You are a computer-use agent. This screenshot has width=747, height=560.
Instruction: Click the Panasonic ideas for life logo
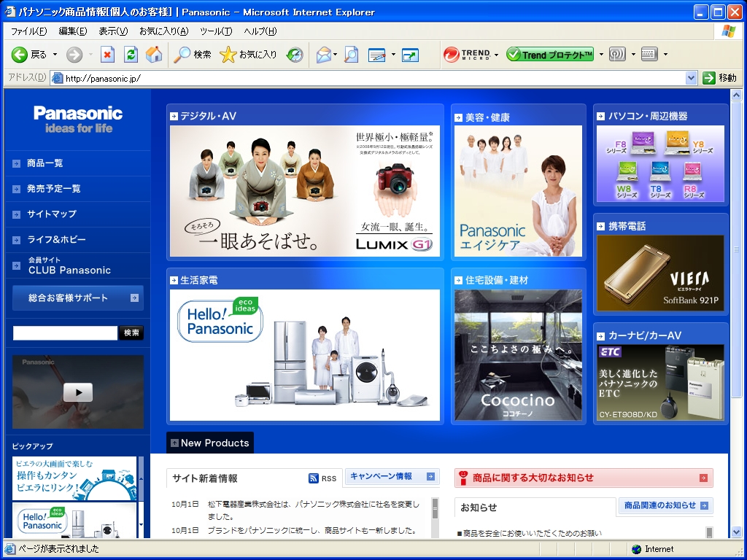tap(78, 119)
